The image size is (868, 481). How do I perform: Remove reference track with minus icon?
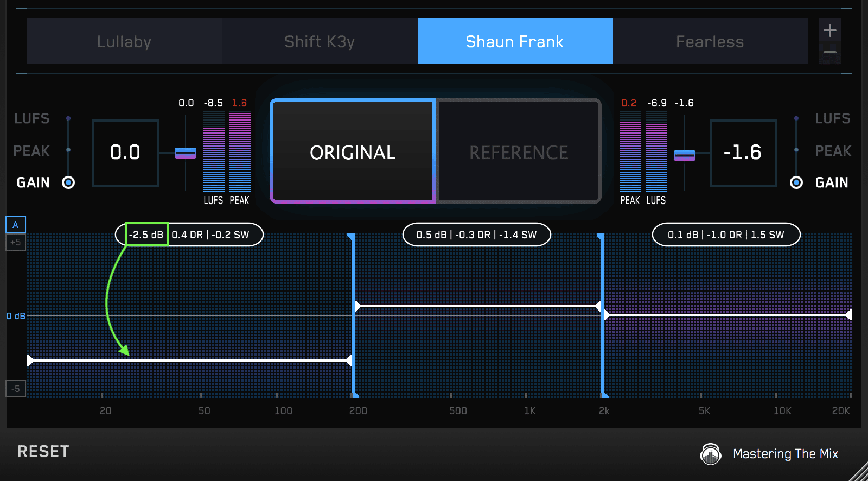[x=829, y=53]
